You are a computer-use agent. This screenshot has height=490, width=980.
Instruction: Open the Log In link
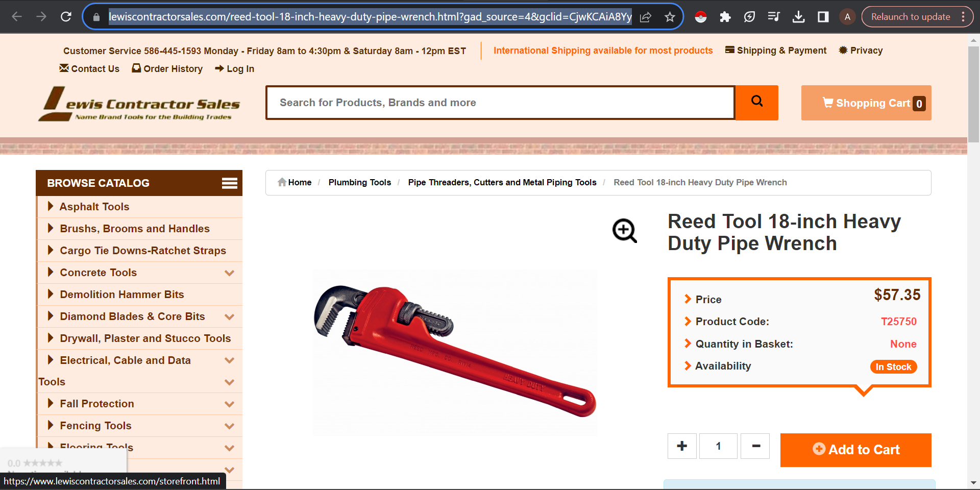coord(235,69)
